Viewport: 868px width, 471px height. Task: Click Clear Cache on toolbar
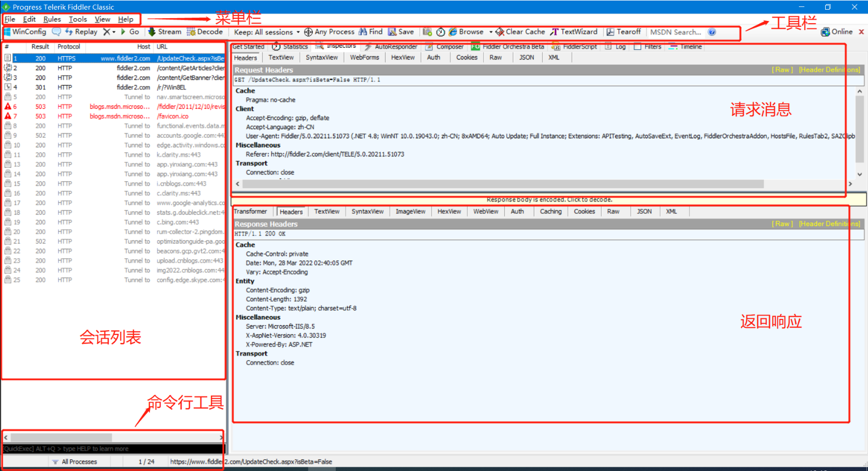pos(520,32)
